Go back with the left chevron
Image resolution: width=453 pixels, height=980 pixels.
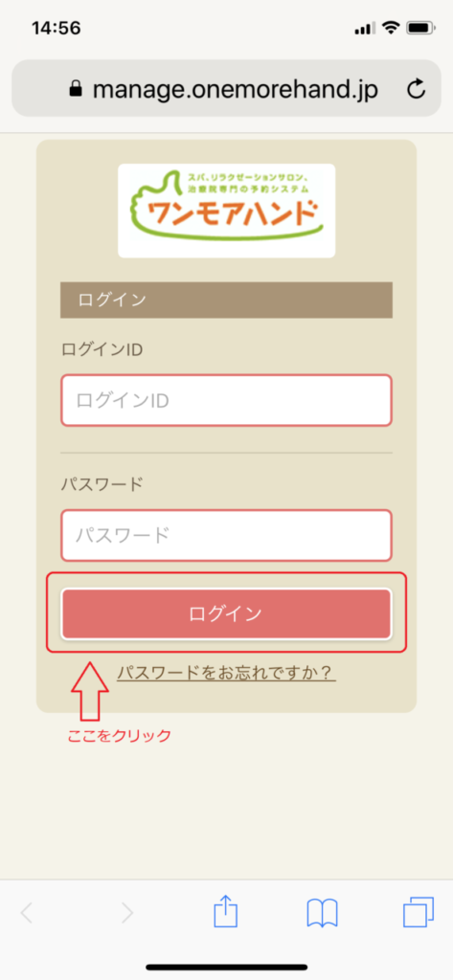tap(26, 913)
